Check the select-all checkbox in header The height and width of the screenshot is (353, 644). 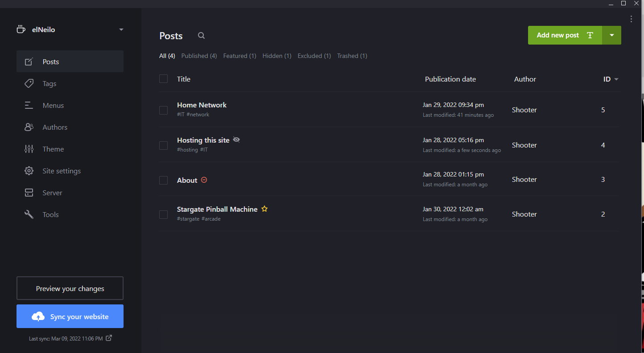coord(164,79)
